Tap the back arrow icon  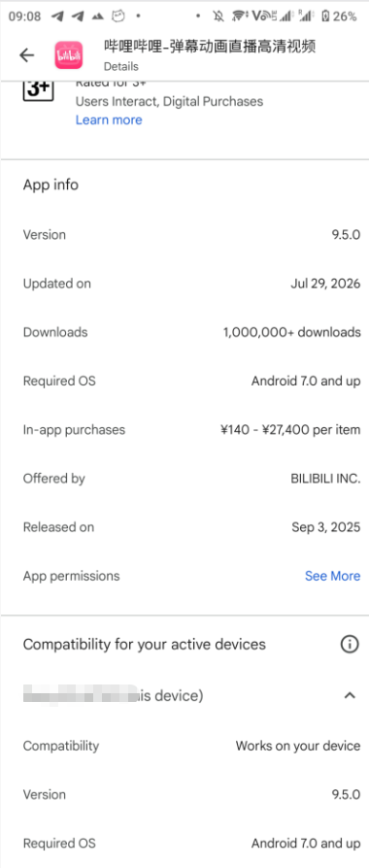[x=26, y=54]
